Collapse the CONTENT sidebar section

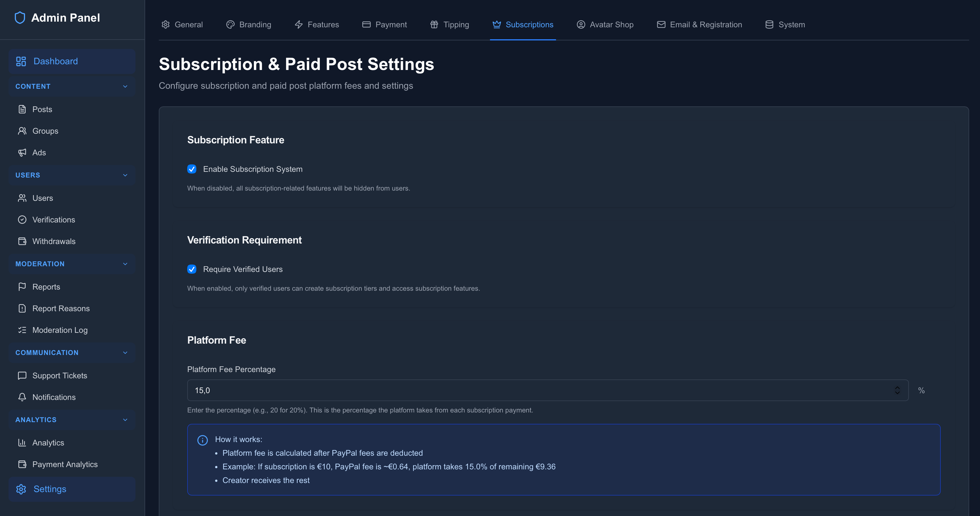[x=125, y=86]
